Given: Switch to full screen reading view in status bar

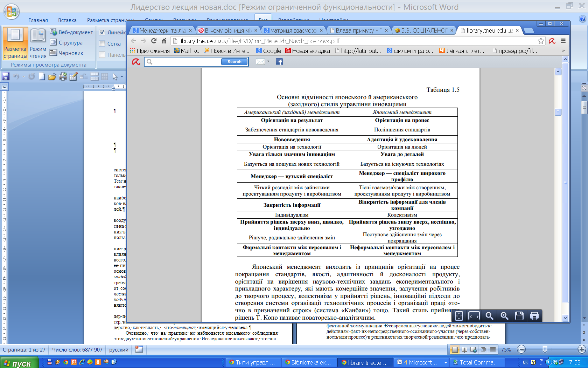Looking at the screenshot, I should tap(464, 349).
